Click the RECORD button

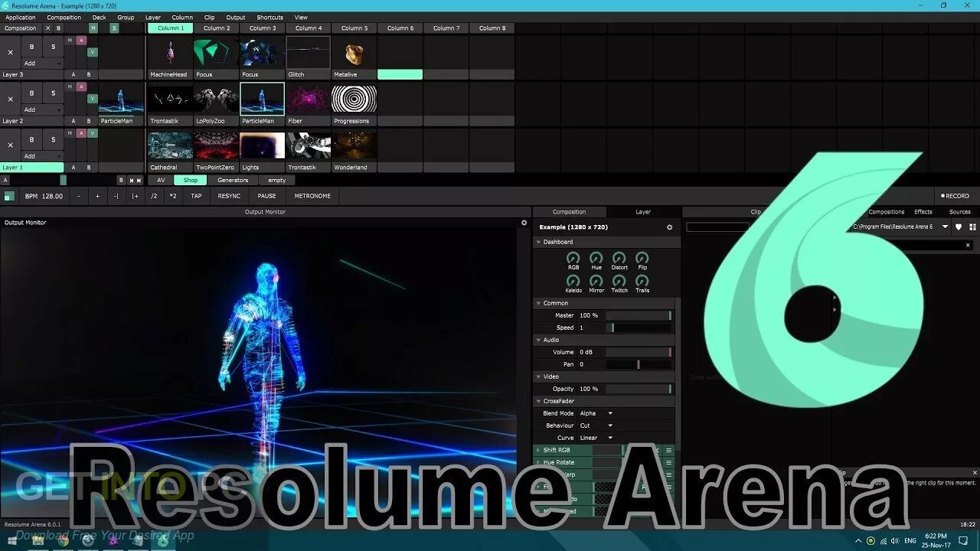click(x=955, y=196)
